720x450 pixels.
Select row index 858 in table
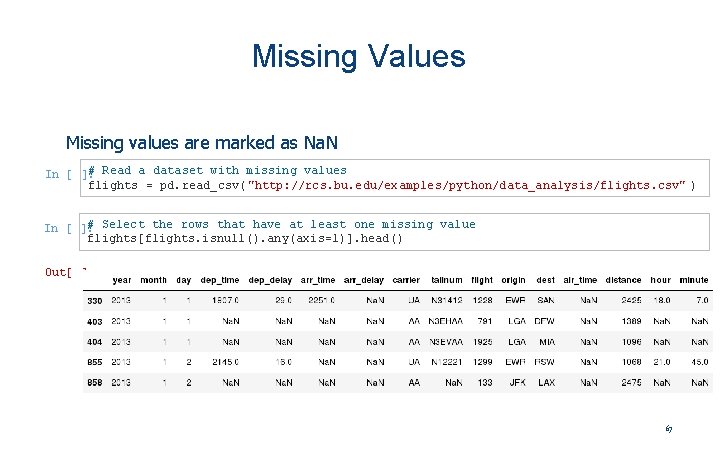click(95, 382)
